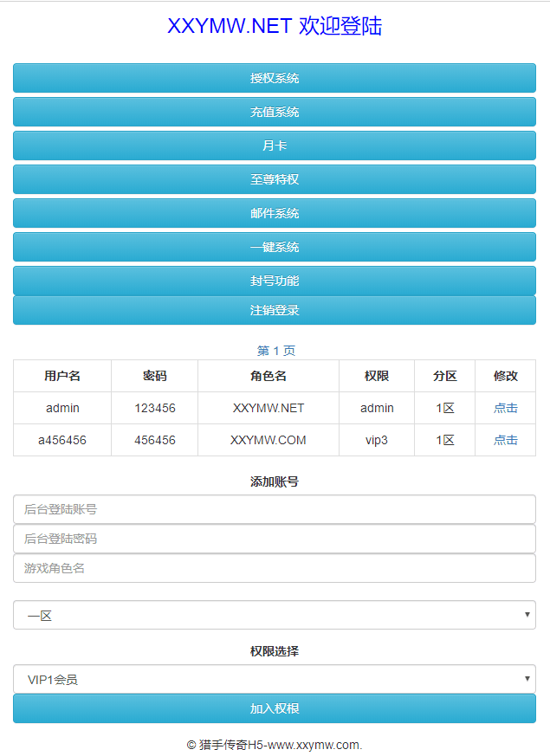Click the 权限选择 label

(275, 651)
